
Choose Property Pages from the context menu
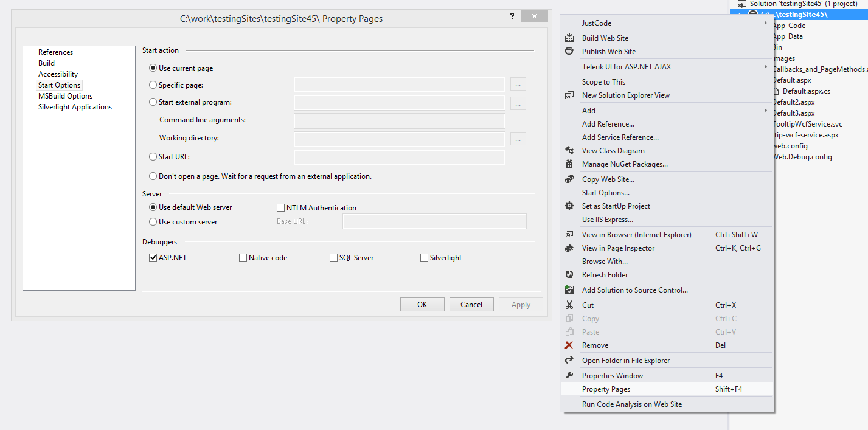(x=606, y=389)
